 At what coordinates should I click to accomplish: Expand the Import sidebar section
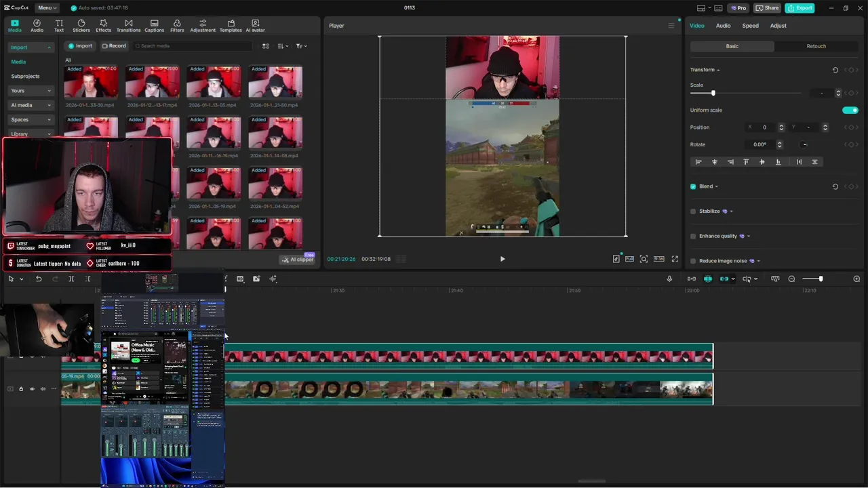31,47
